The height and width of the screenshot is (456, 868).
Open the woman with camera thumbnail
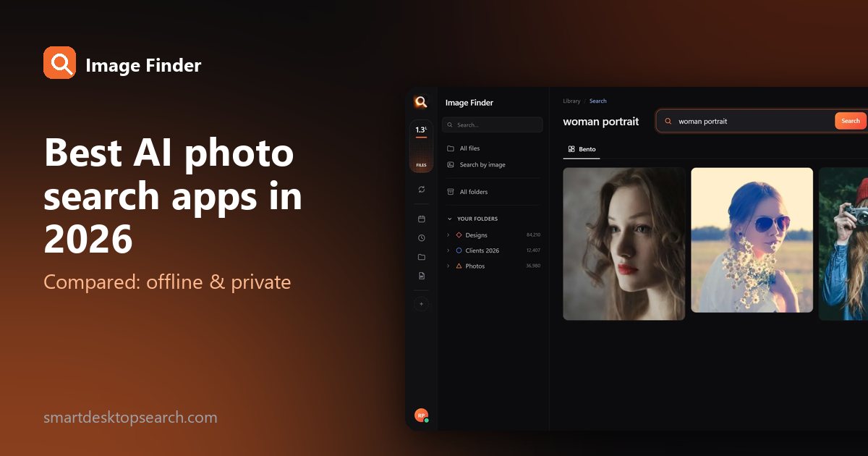point(843,244)
